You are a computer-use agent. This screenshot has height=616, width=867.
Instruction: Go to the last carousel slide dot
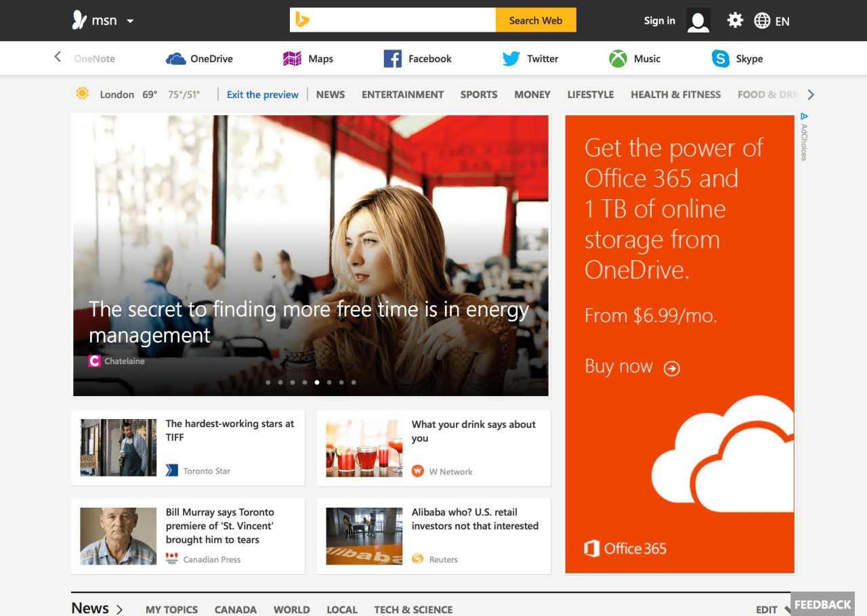pyautogui.click(x=354, y=382)
